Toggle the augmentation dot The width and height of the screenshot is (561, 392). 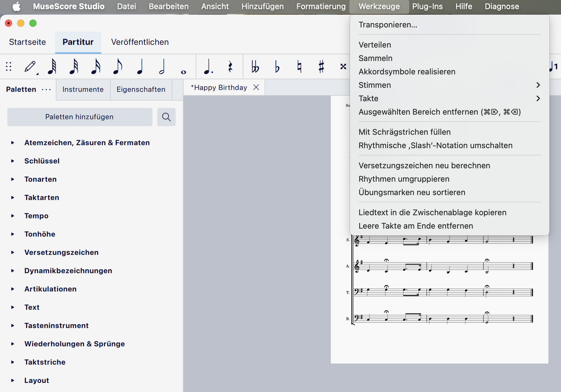[x=209, y=67]
